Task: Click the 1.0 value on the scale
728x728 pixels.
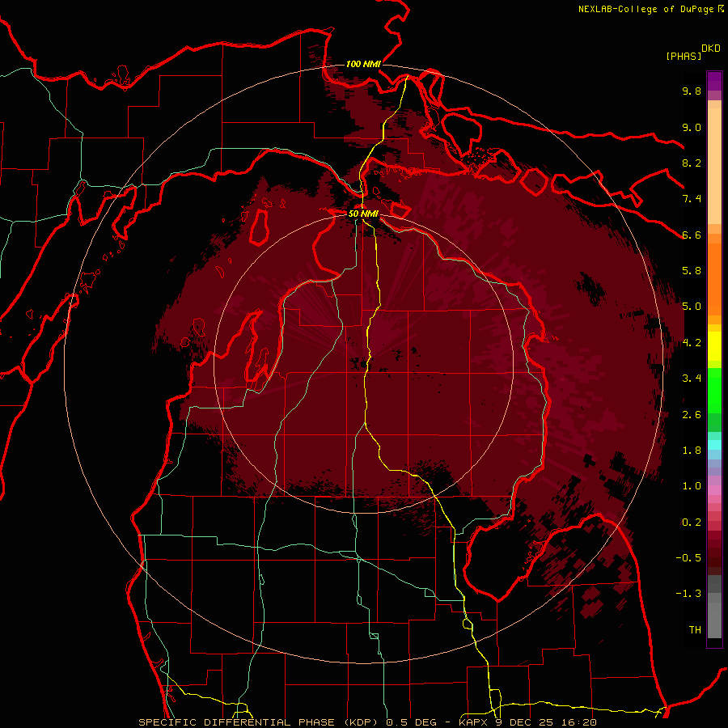Action: point(692,486)
